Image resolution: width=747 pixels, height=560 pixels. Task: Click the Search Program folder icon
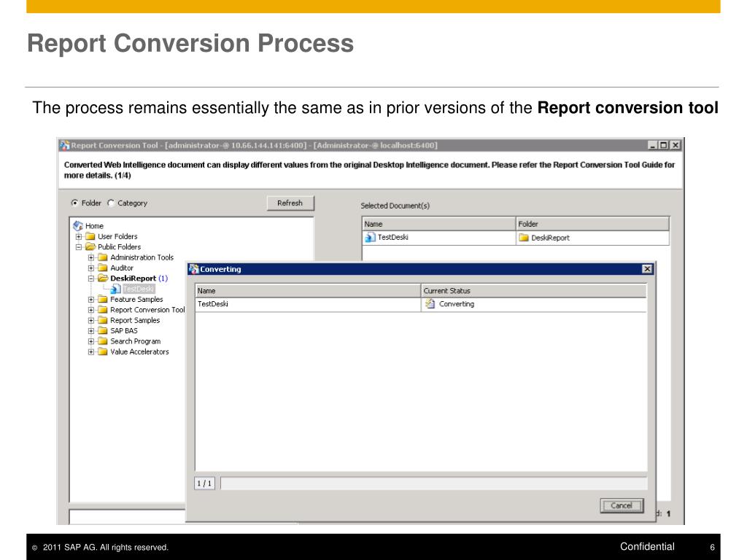coord(103,341)
